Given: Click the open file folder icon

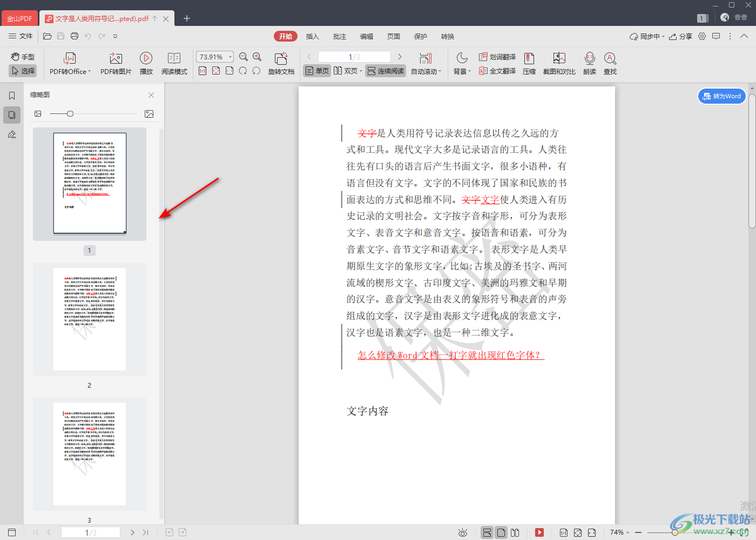Looking at the screenshot, I should point(48,36).
